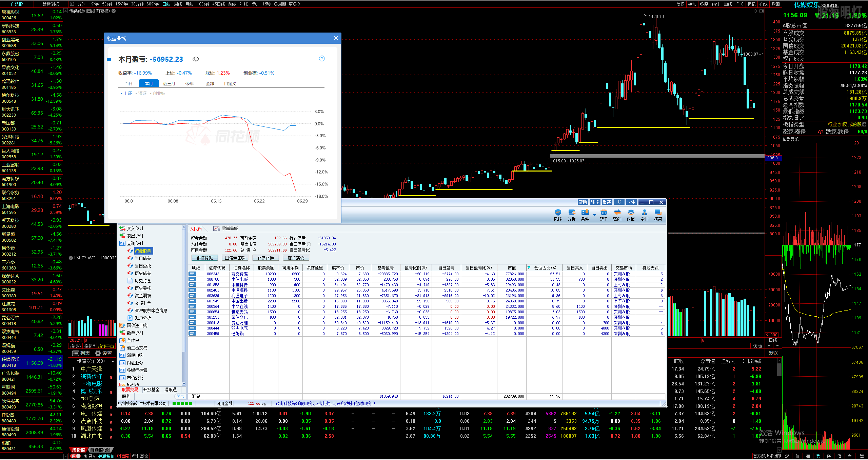Screen dimensions: 868x460
Task: Click the info icon beside 当日盈亏
Action: point(309,244)
